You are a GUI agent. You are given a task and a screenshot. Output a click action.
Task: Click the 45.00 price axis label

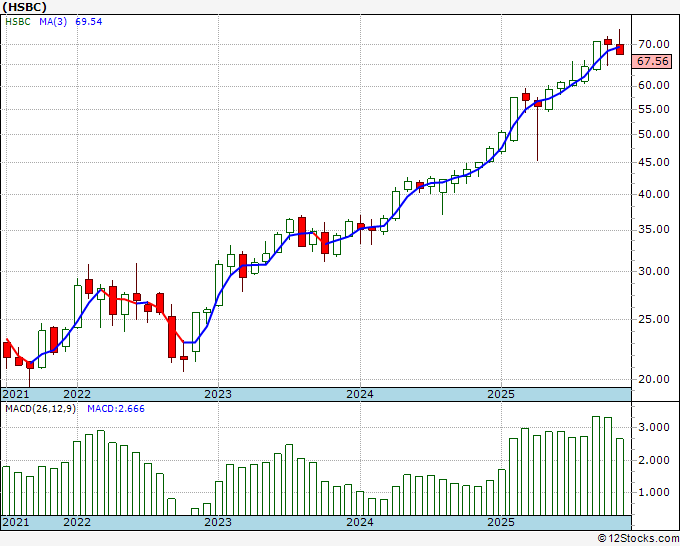click(x=654, y=163)
